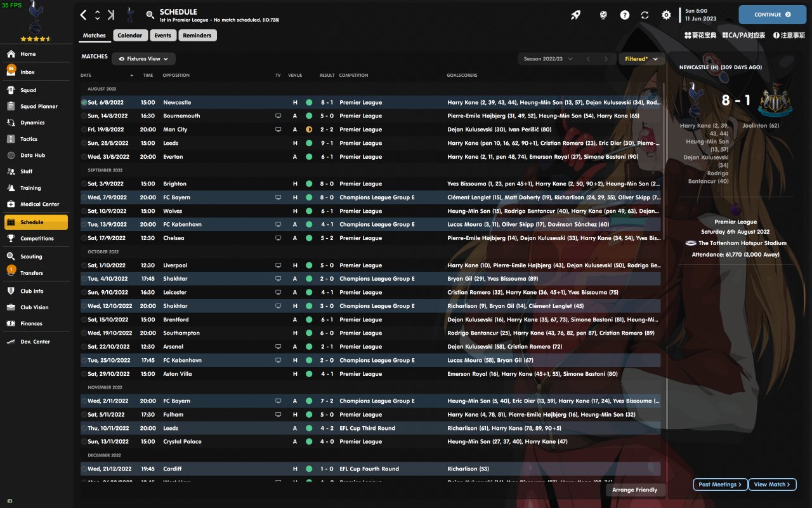Open Data Hub from the sidebar
The height and width of the screenshot is (508, 812).
36,156
